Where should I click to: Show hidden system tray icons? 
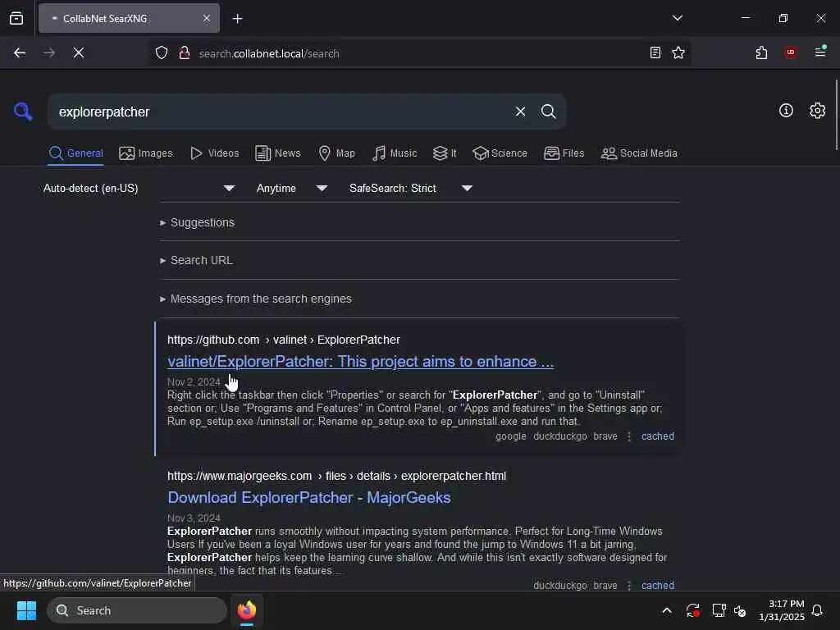[x=667, y=610]
